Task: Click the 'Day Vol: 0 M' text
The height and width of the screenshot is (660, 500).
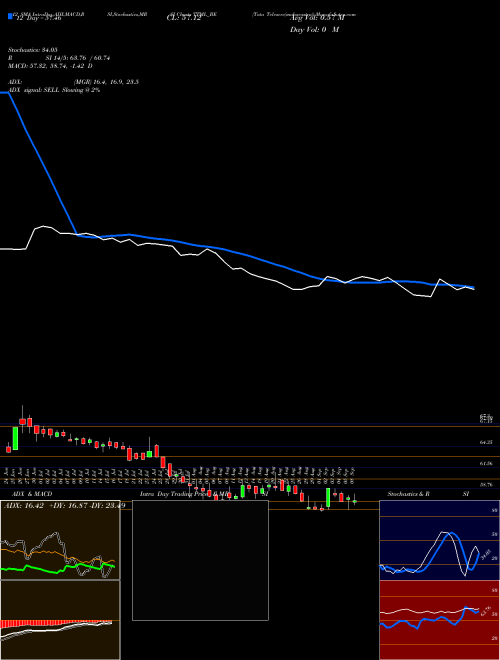Action: (x=314, y=29)
